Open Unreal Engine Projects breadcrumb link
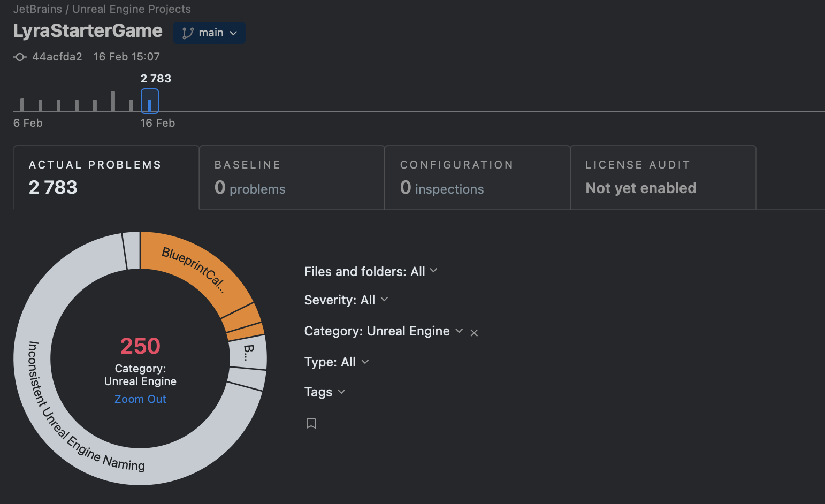Image resolution: width=825 pixels, height=504 pixels. click(132, 9)
